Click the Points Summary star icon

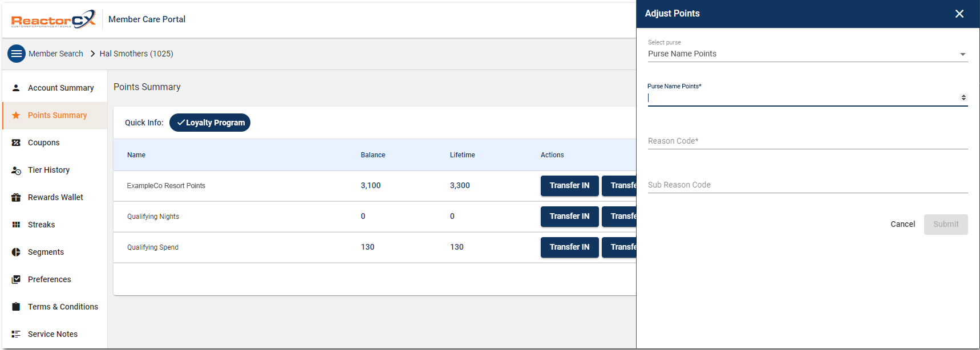coord(16,115)
